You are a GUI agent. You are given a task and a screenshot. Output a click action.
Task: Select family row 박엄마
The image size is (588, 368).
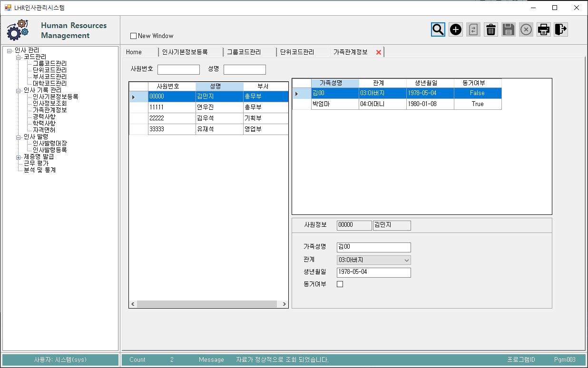tap(397, 104)
